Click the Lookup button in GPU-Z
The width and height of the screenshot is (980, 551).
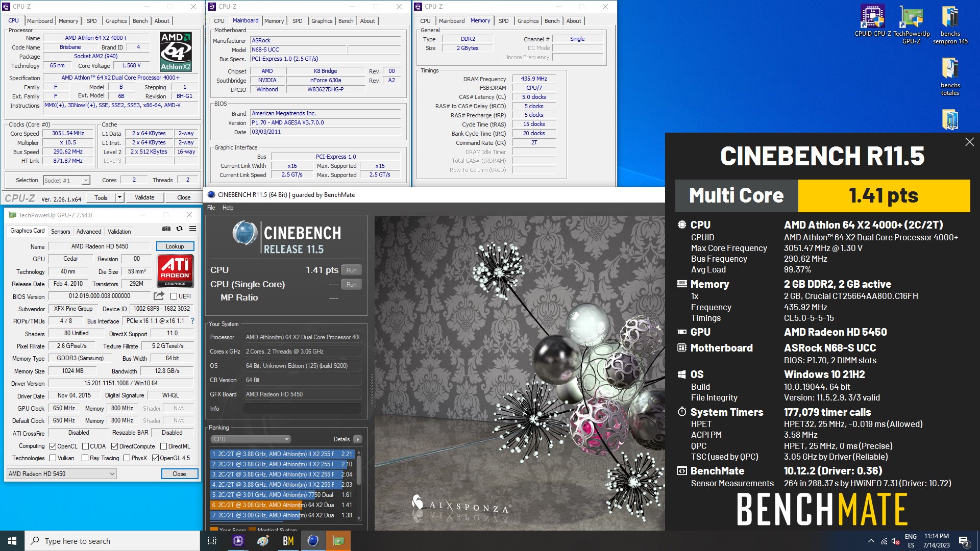[x=175, y=246]
